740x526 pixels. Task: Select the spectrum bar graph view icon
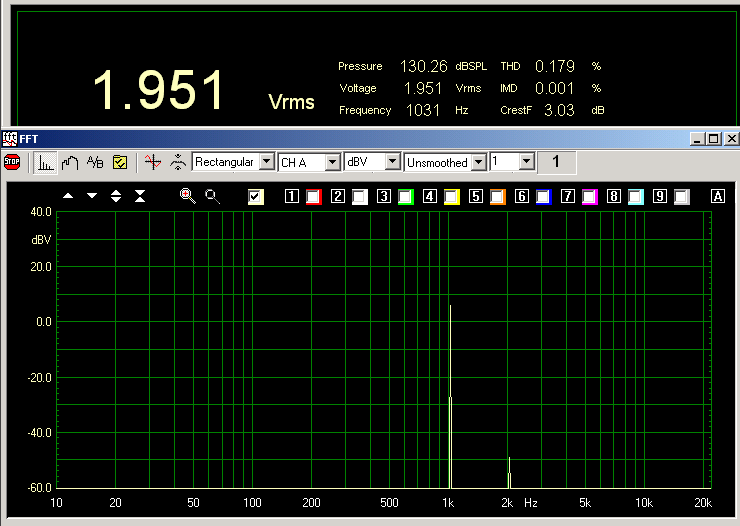click(x=46, y=162)
